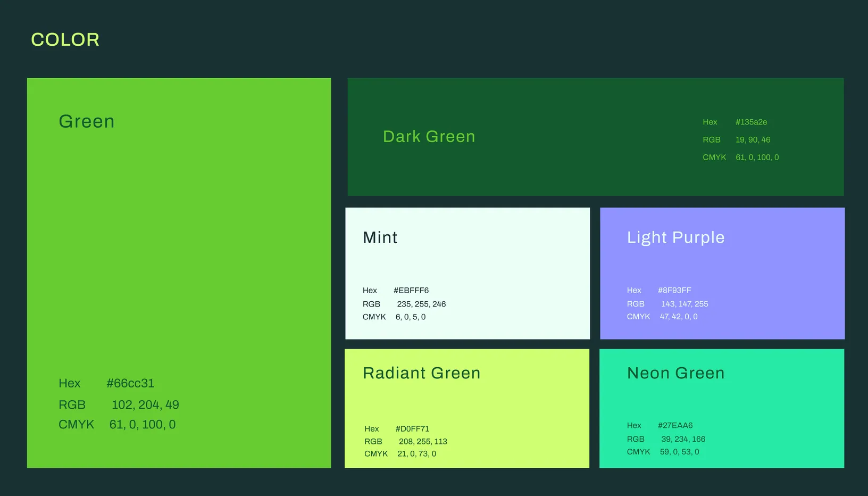Select the hex code #EBFFF6
868x496 pixels.
coord(411,290)
